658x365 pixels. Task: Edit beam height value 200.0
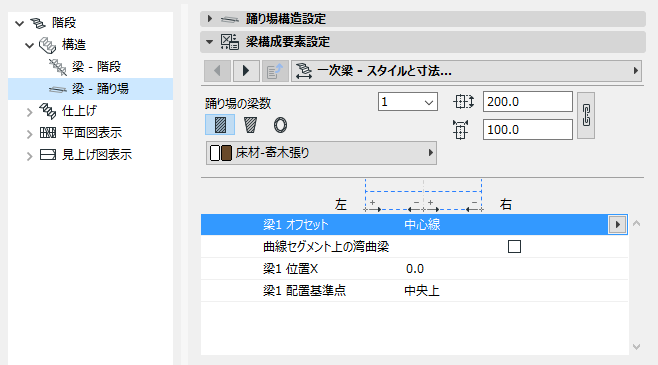[x=527, y=102]
